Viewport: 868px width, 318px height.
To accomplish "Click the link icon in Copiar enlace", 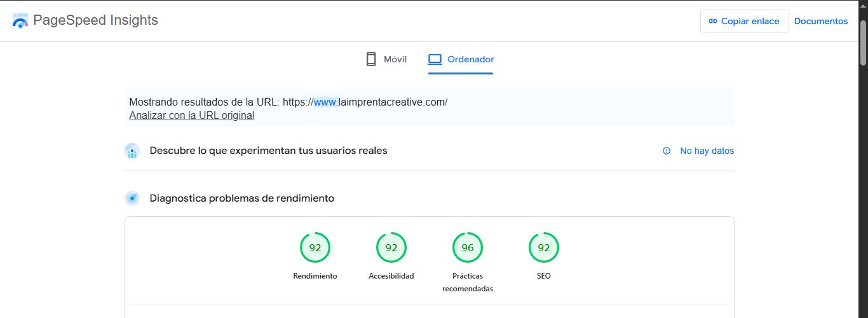I will tap(713, 21).
